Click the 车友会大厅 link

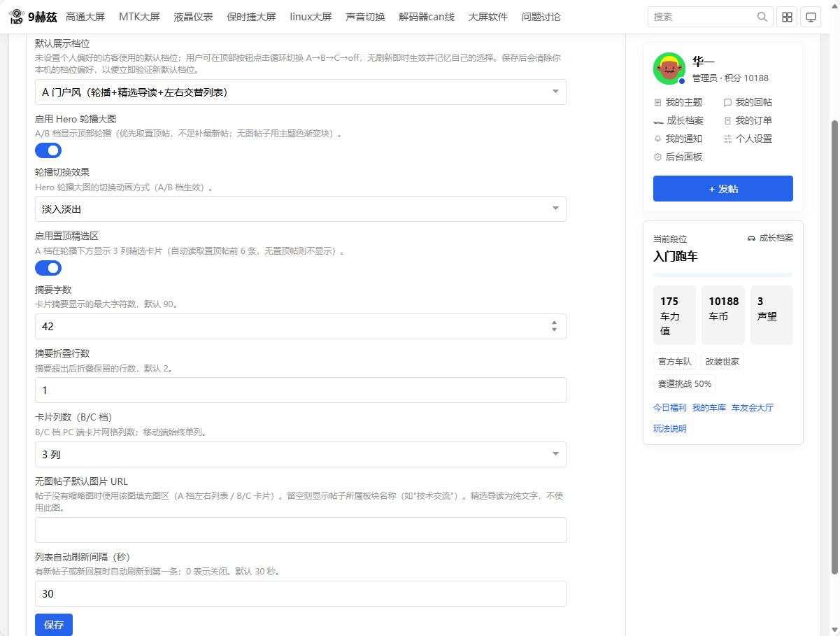pos(753,407)
